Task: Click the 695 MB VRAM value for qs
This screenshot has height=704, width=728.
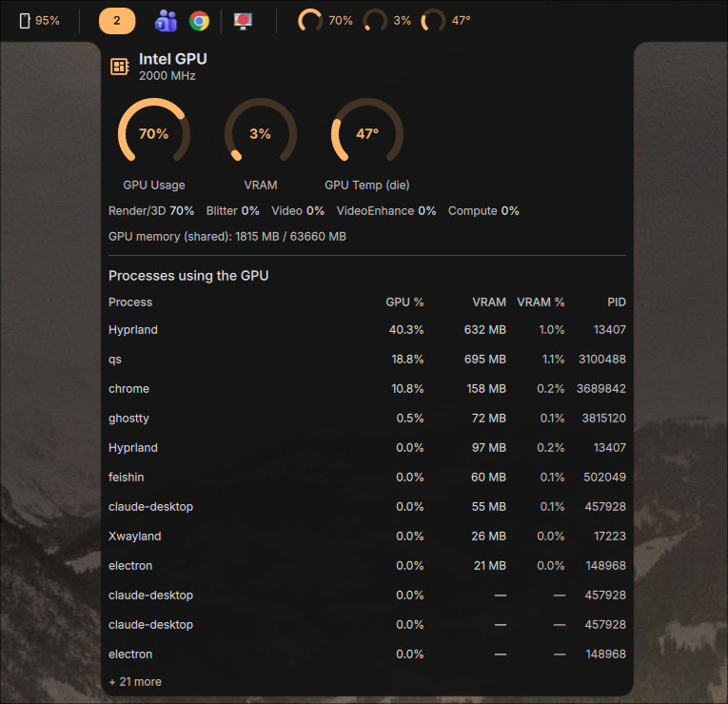Action: 485,360
